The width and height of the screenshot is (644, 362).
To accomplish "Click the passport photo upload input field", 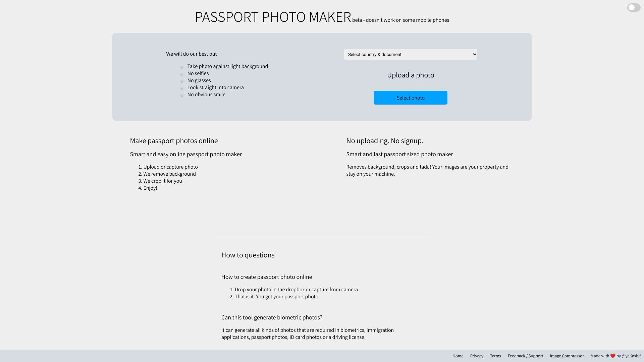I will 411,98.
